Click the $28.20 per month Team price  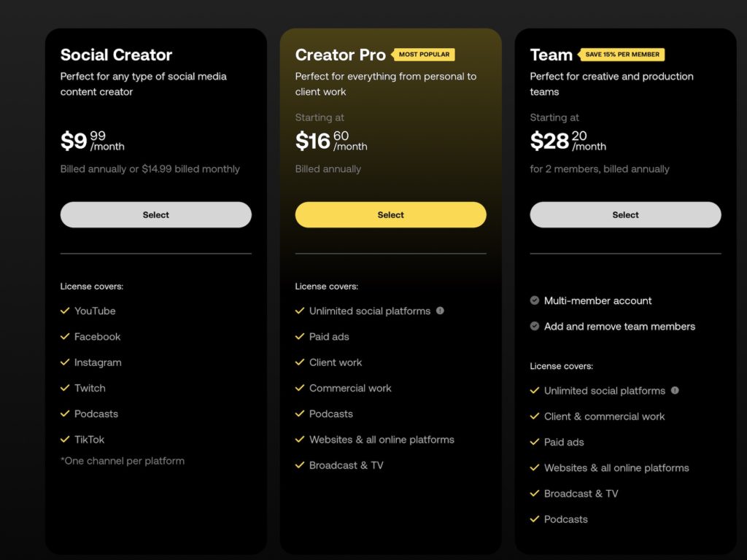coord(568,141)
